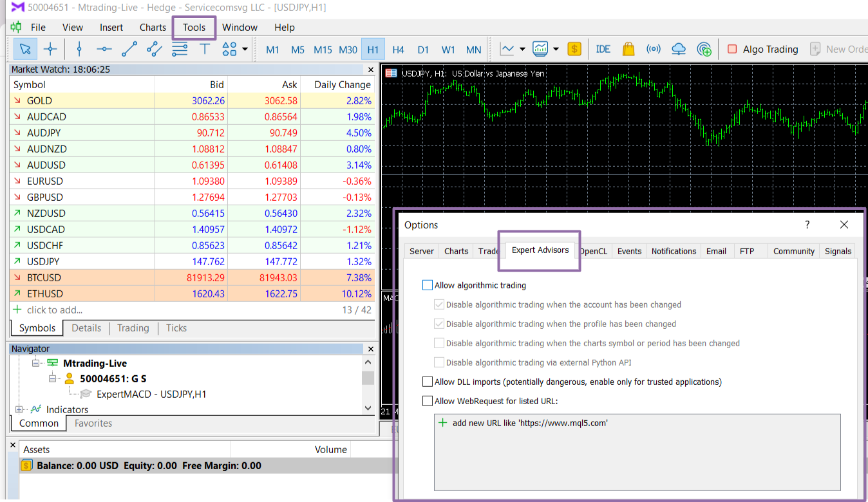The image size is (868, 502).
Task: Switch chart to M15 timeframe
Action: 323,50
